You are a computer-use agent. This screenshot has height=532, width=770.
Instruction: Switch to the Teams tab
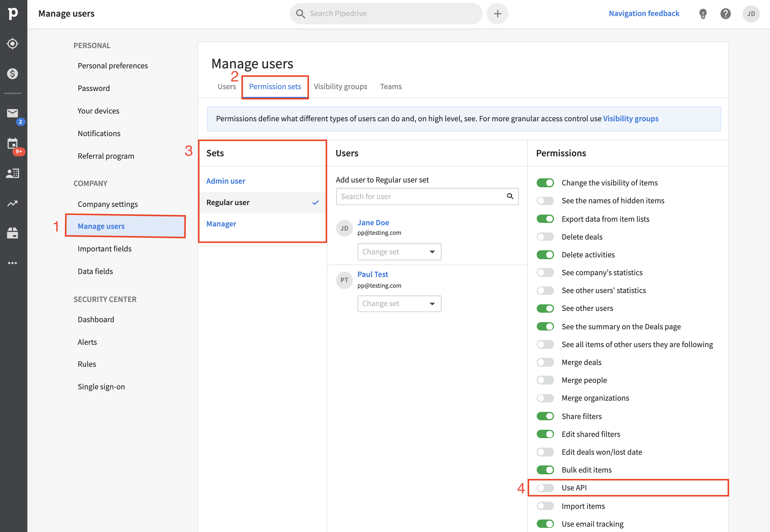point(391,87)
